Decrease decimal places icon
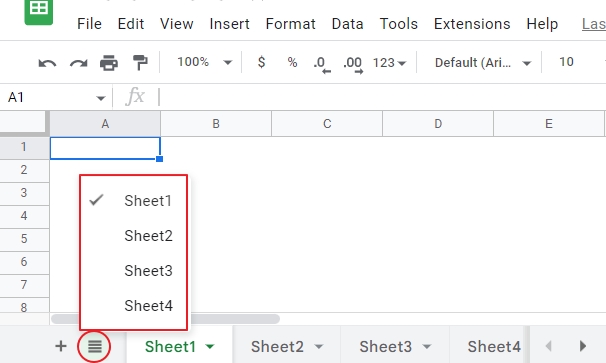 [322, 64]
